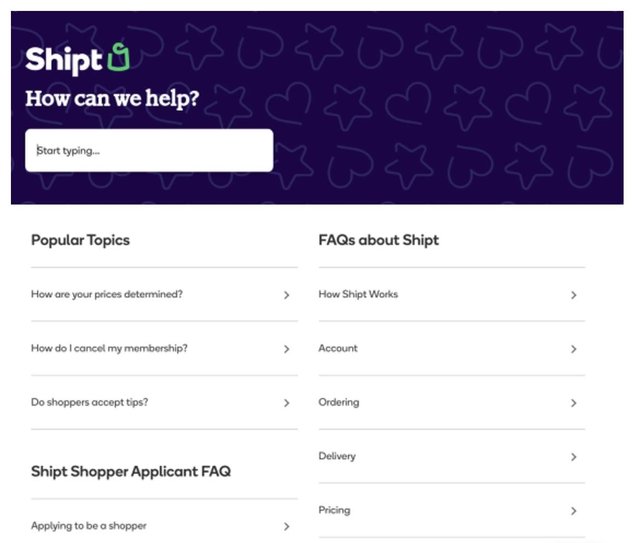Screen dimensions: 640x543
Task: Type in the Start typing search field
Action: [x=149, y=151]
